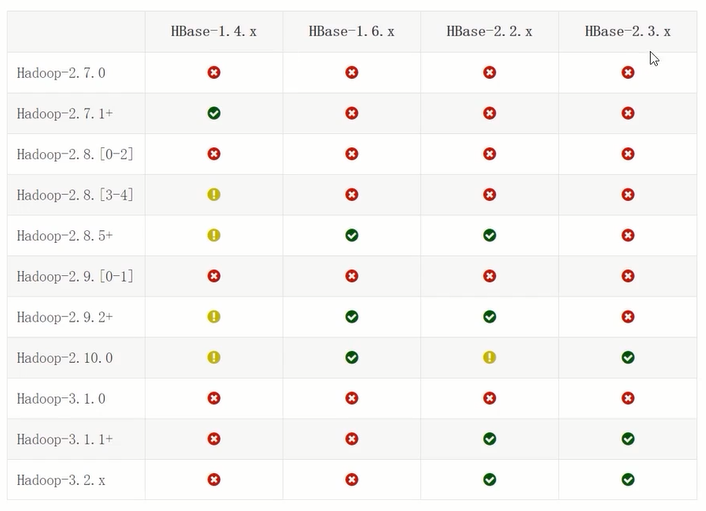Click the Hadoop-2.10.0 row label
706x511 pixels.
click(x=65, y=358)
